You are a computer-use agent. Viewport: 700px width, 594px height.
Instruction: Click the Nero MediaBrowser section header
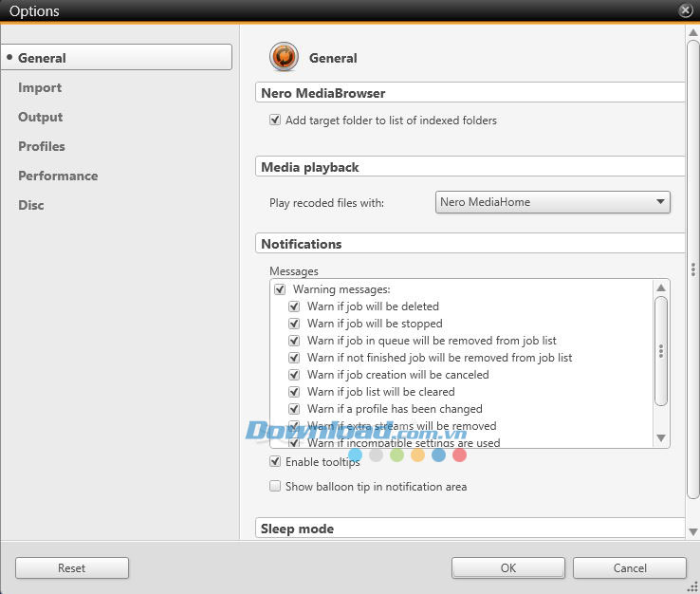(x=470, y=93)
